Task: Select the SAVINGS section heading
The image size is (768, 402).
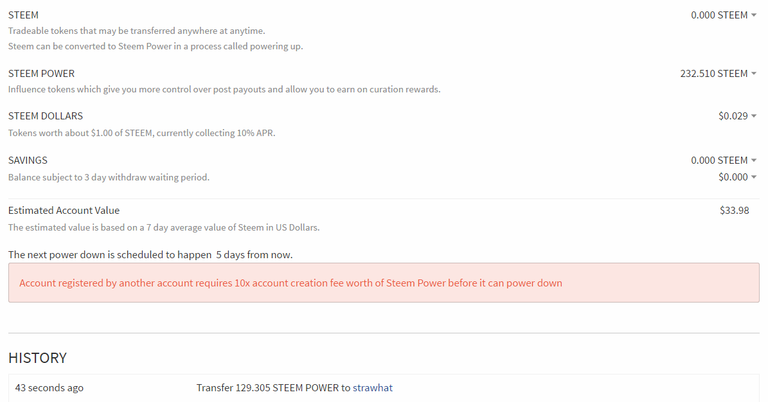Action: 28,160
